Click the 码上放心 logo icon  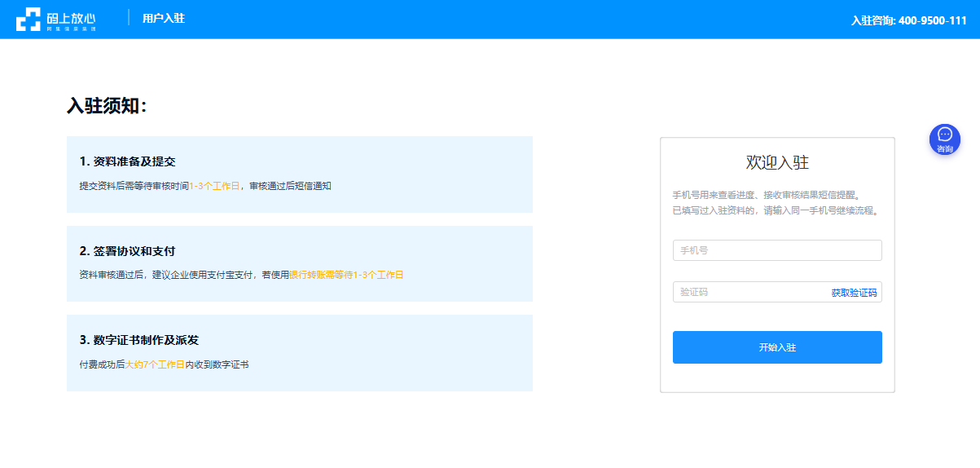coord(28,20)
